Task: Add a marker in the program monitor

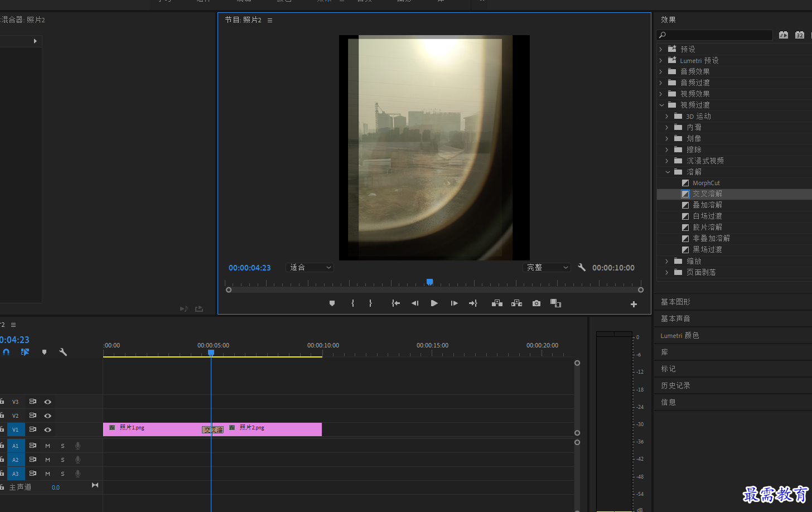Action: pyautogui.click(x=332, y=303)
